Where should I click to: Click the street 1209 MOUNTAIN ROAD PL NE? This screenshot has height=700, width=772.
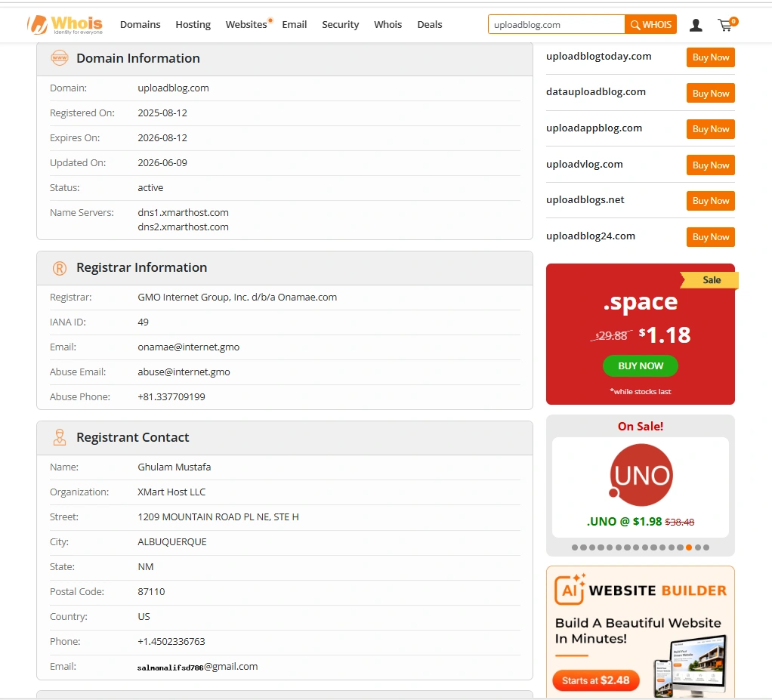[218, 517]
